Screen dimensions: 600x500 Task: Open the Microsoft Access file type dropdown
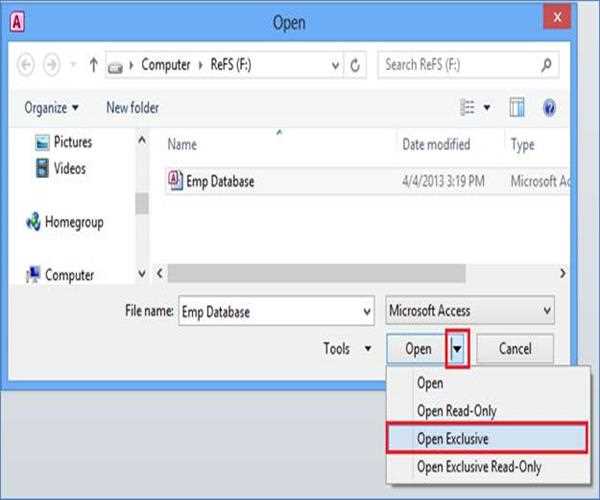tap(470, 310)
